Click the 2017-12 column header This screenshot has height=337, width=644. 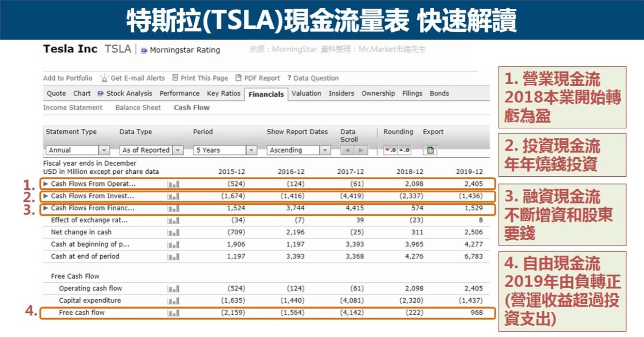350,172
